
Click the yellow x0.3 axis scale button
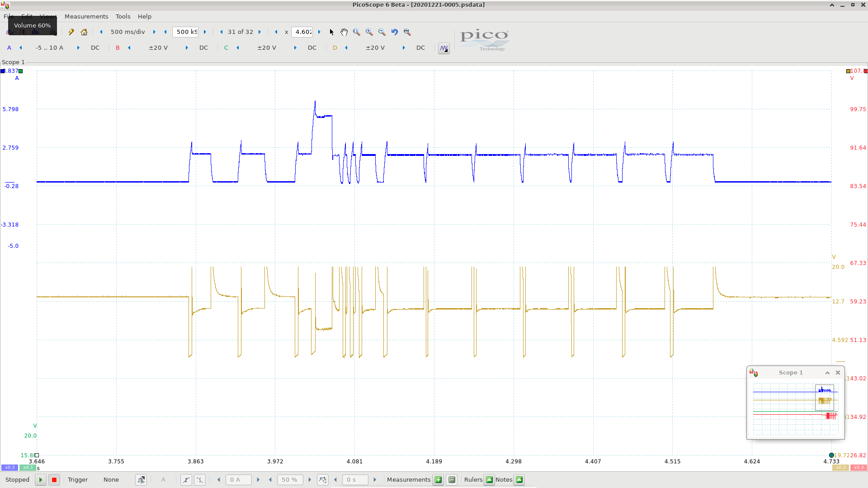(x=840, y=468)
